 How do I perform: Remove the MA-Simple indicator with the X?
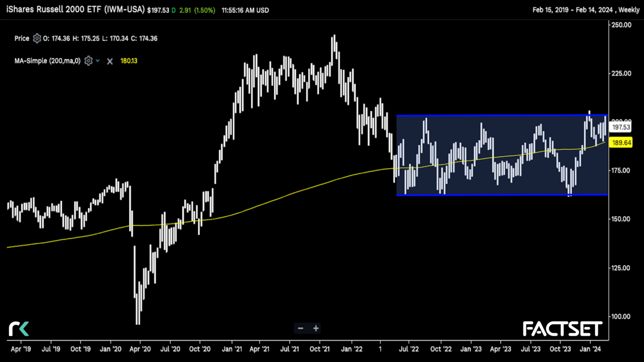[x=110, y=61]
